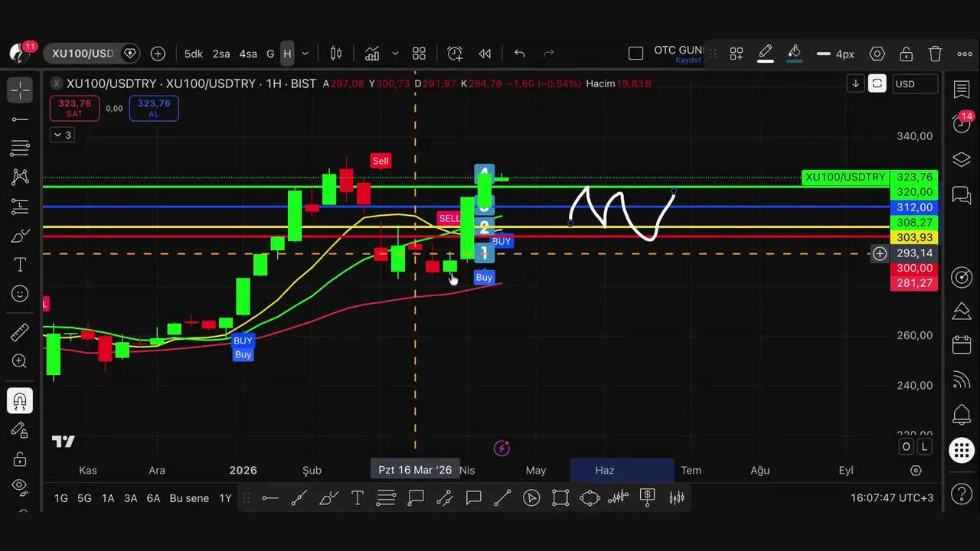
Task: Toggle the O percent scale button
Action: [x=906, y=447]
